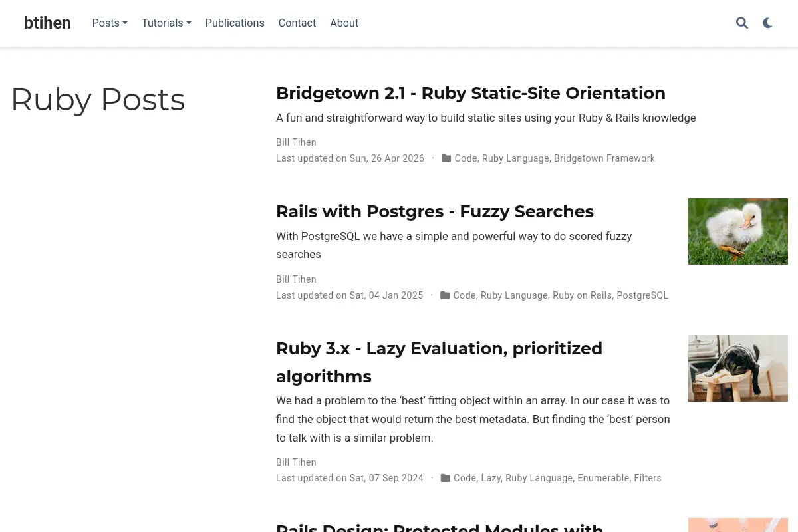Screen dimensions: 798x532
Task: Click the duckling thumbnail image
Action: click(738, 231)
